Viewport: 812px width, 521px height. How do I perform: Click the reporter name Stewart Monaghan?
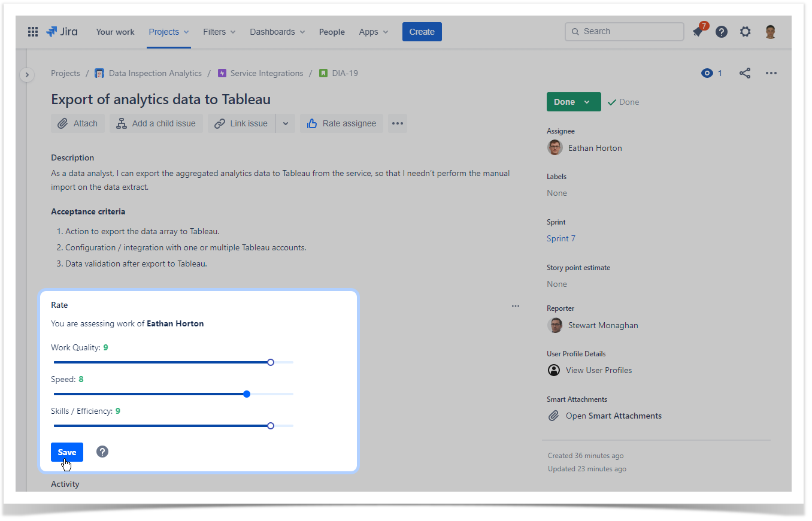603,326
